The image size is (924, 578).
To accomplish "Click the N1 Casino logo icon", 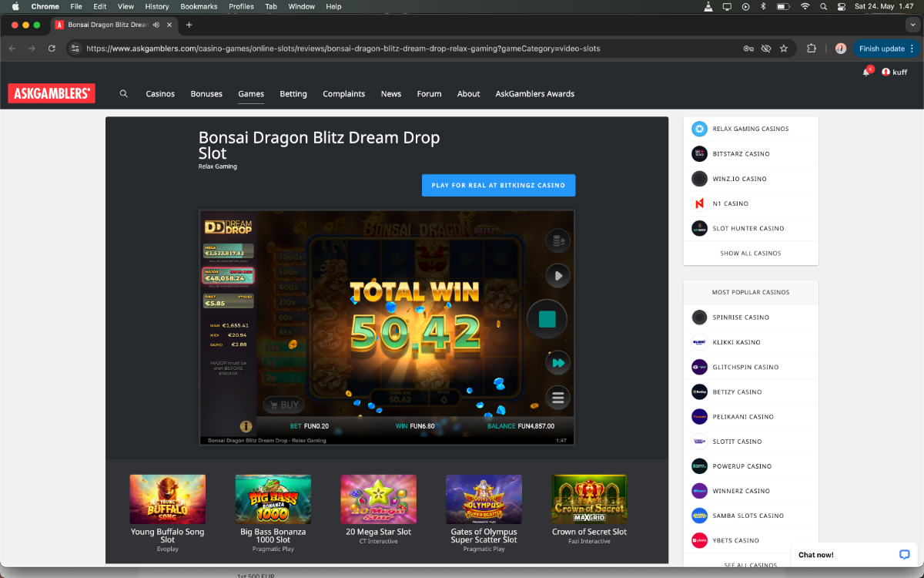I will click(x=699, y=203).
